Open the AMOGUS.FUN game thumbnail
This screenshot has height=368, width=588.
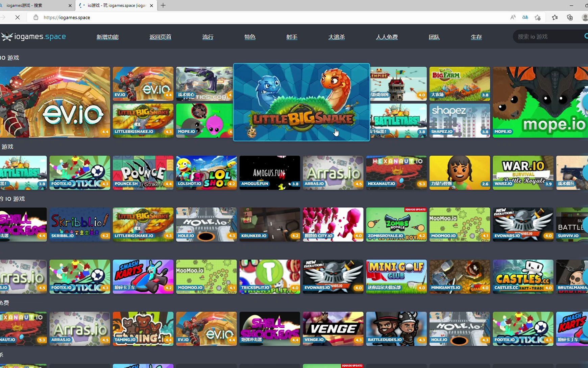[270, 172]
